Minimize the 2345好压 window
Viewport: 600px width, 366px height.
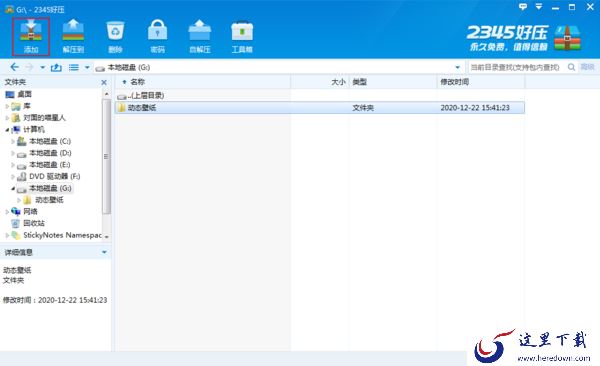(x=555, y=7)
